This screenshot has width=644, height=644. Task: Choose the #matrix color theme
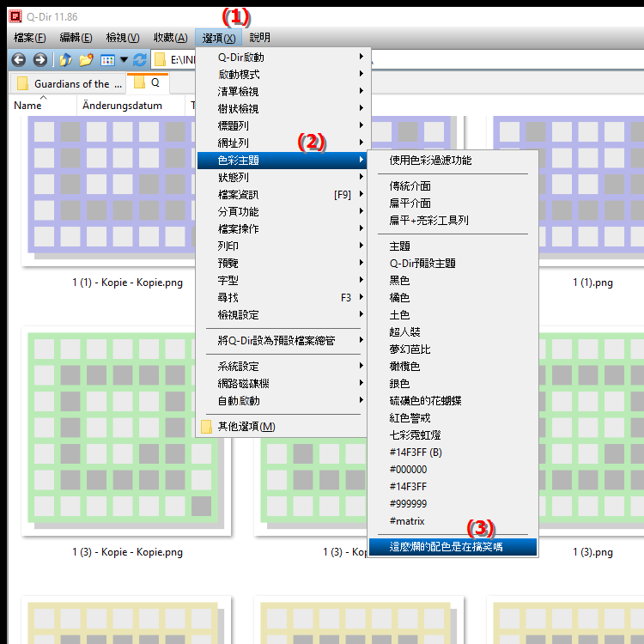point(453,521)
